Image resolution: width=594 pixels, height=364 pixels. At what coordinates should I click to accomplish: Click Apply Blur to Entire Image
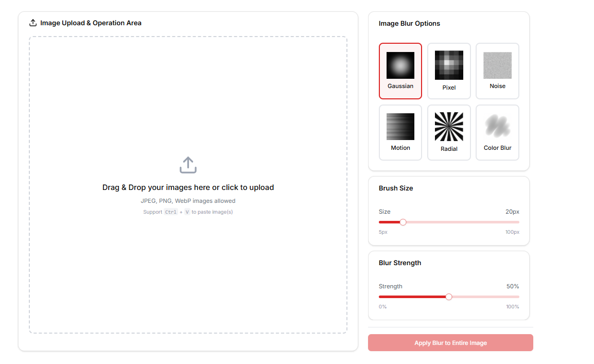point(450,342)
